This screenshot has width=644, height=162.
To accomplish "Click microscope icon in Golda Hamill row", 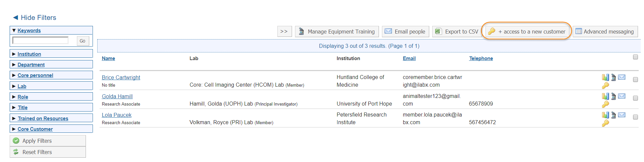I will (x=613, y=96).
